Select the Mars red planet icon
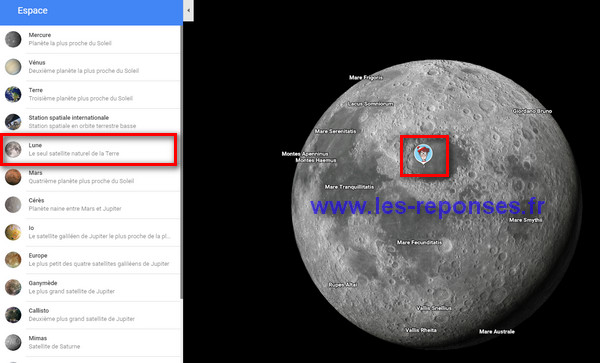600x363 pixels. (13, 177)
